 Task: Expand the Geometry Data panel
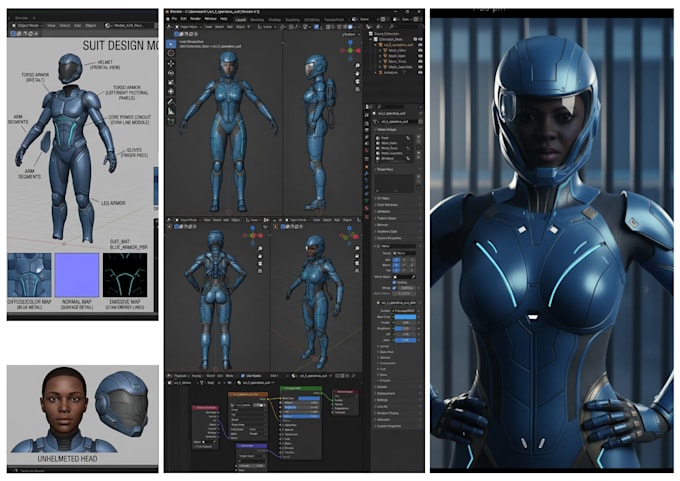coord(387,232)
